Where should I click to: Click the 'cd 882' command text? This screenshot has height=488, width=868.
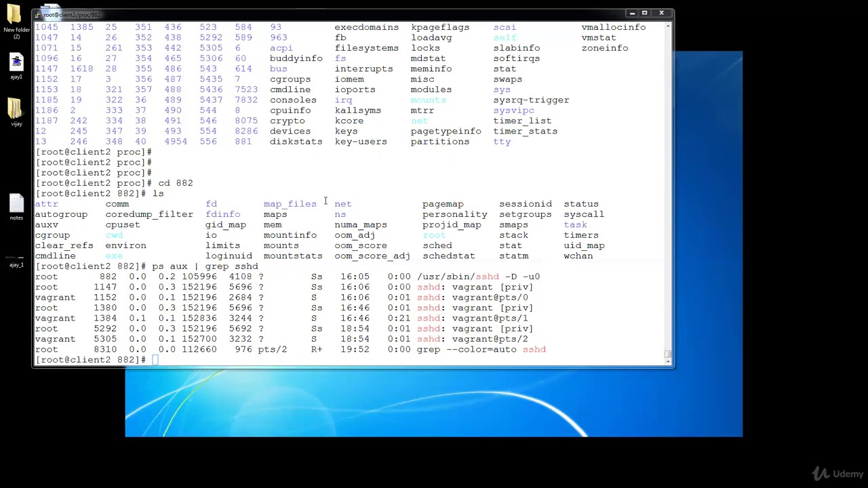click(x=176, y=183)
